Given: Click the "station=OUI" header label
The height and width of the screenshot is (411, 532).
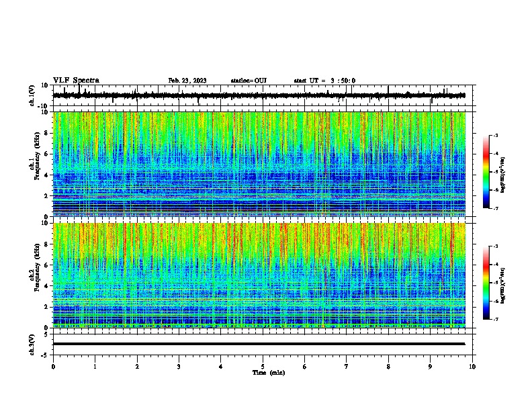Looking at the screenshot, I should point(249,81).
